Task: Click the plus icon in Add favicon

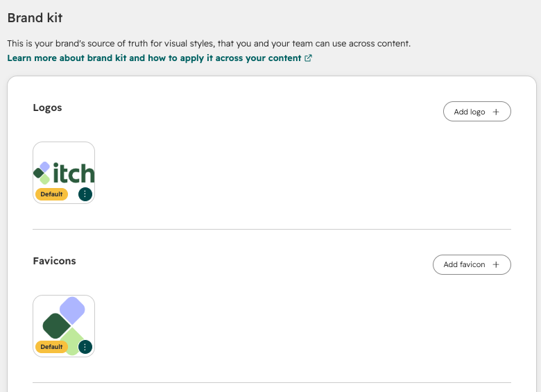Action: [x=496, y=264]
